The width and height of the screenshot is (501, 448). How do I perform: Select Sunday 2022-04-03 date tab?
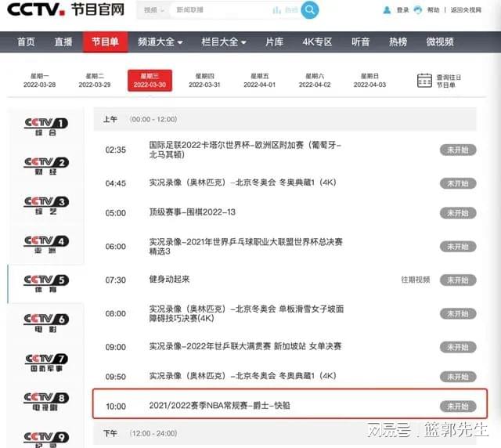click(369, 80)
